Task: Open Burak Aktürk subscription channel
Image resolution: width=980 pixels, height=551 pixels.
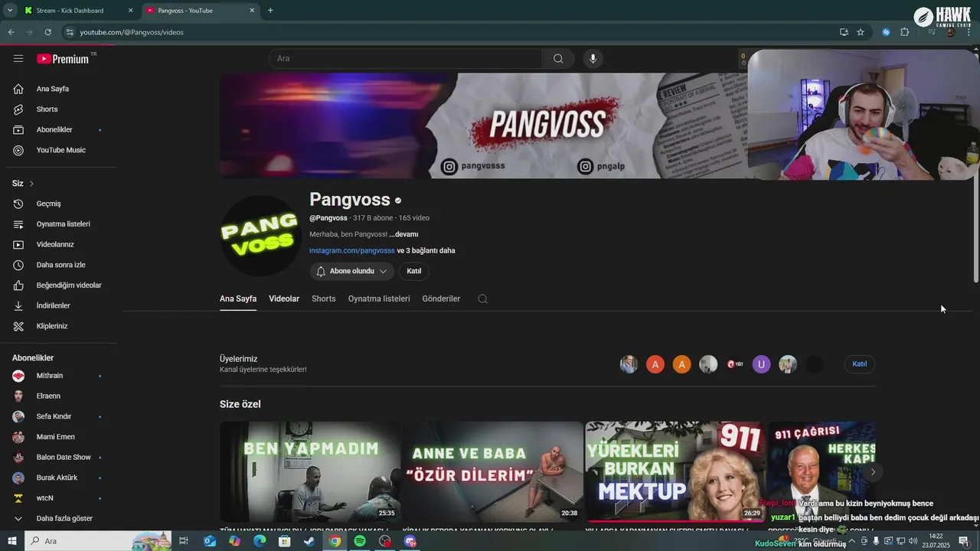Action: [x=58, y=478]
